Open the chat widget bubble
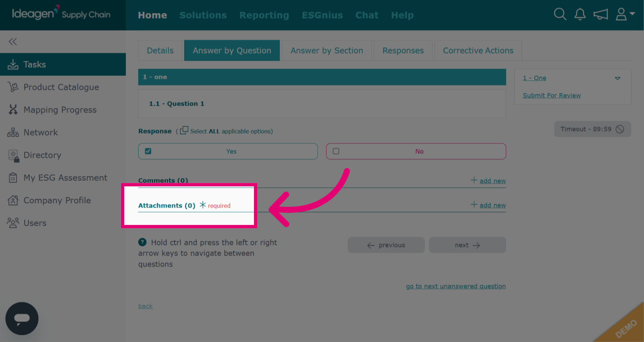 point(22,319)
